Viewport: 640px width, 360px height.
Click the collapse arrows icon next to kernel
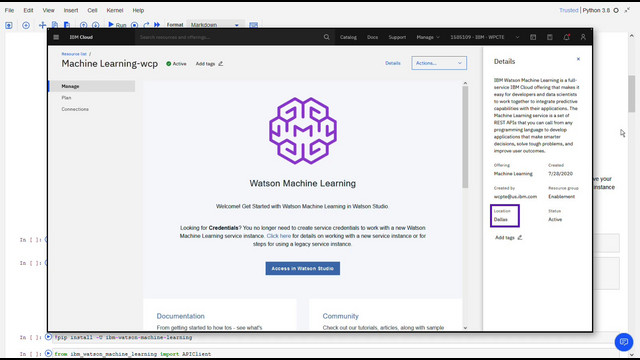627,10
